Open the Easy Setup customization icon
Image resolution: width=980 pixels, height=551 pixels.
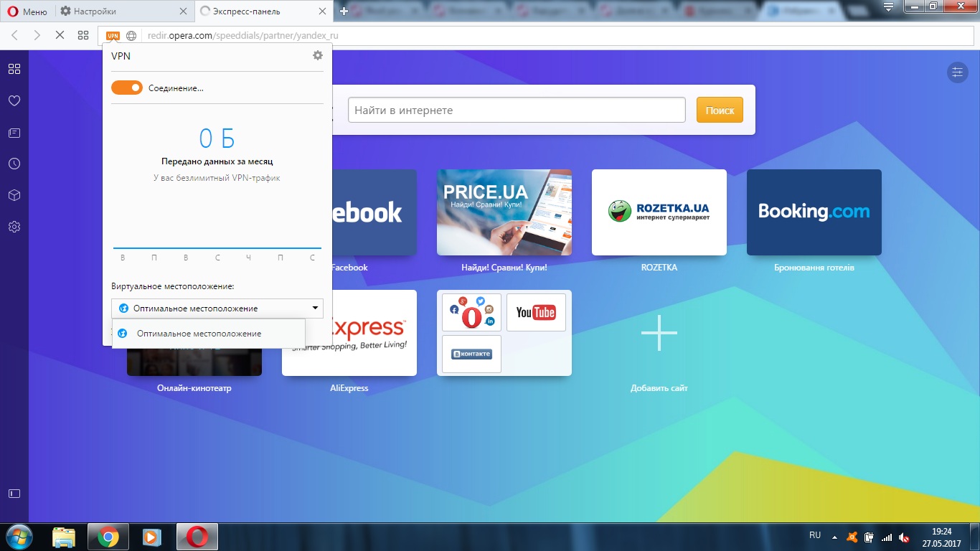coord(956,72)
